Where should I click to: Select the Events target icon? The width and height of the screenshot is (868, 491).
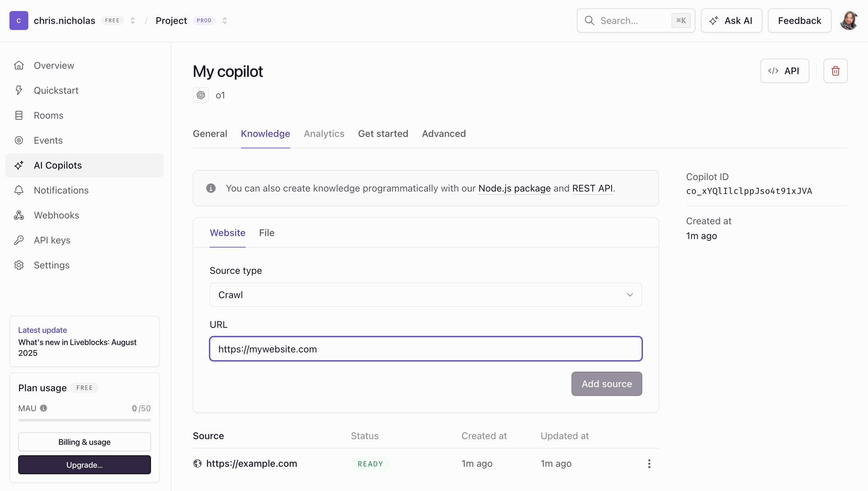pyautogui.click(x=19, y=140)
